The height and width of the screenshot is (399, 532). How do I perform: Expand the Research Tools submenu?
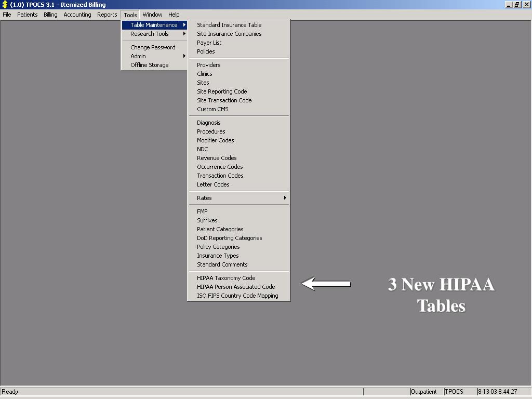pyautogui.click(x=154, y=34)
